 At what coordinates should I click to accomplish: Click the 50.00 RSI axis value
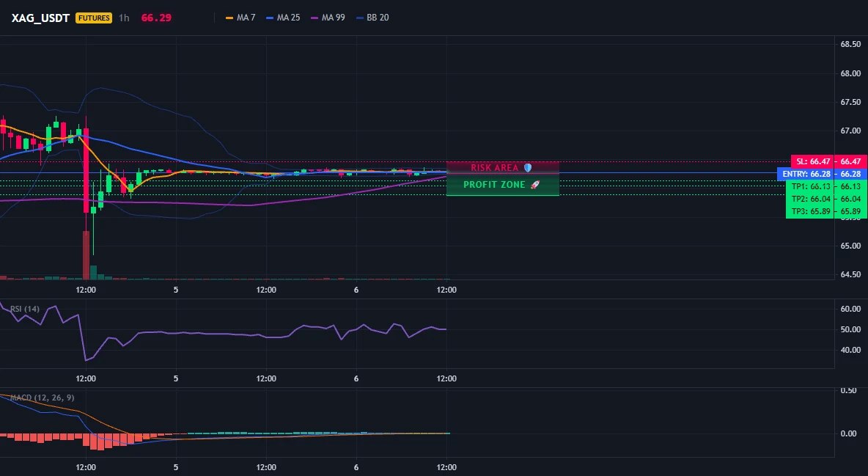[x=851, y=329]
